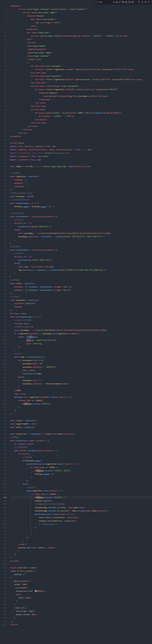The image size is (152, 644).
Task: Toggle Match Whole Word in find widget
Action: tap(117, 2)
